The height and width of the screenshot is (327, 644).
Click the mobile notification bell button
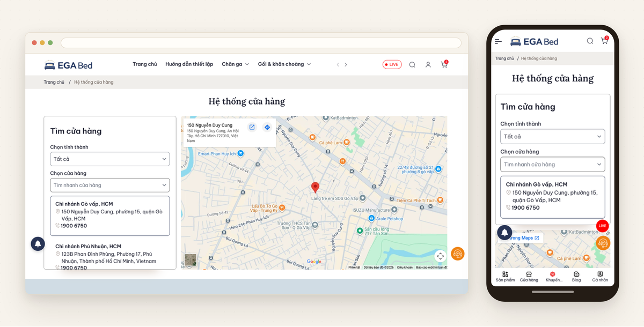pyautogui.click(x=504, y=232)
